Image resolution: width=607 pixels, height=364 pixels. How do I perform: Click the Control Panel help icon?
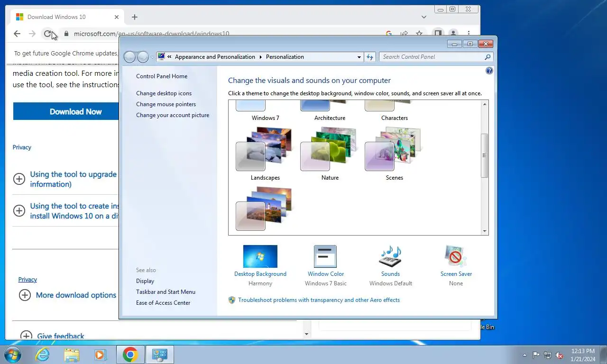tap(489, 71)
